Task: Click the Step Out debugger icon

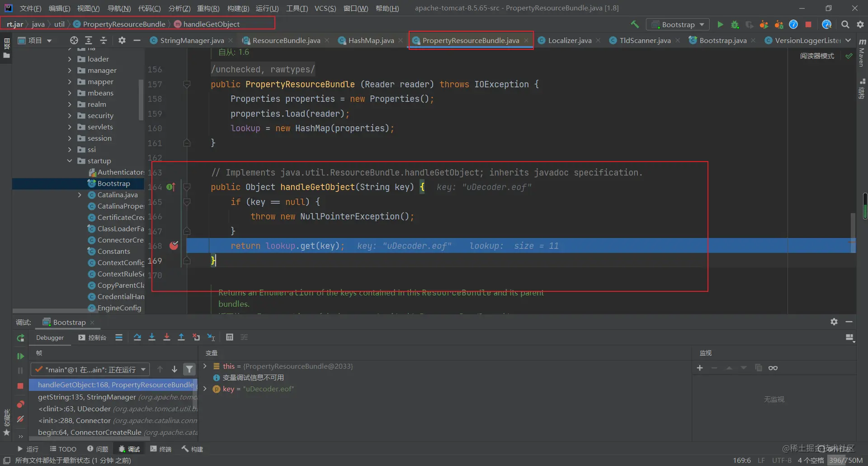Action: coord(181,337)
